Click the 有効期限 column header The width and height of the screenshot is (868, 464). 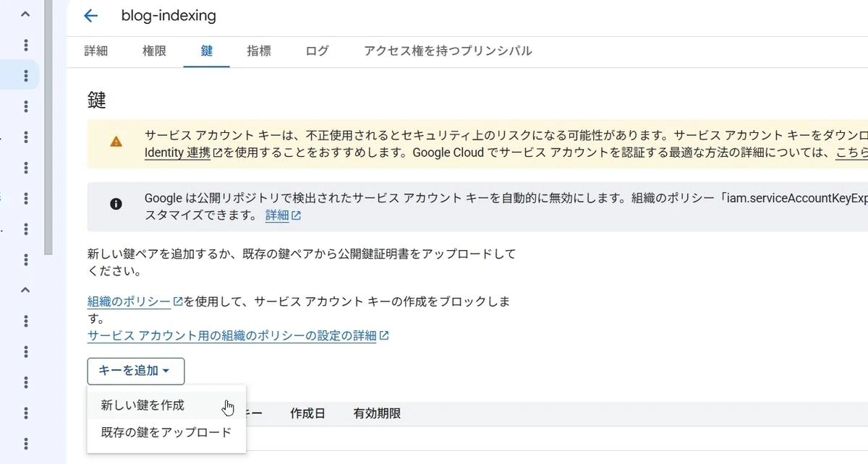click(377, 413)
